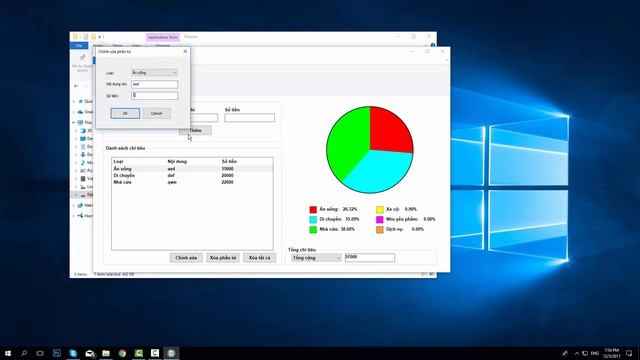Screen dimensions: 640x360
Task: Click the yellow Xe cộ legend swatch
Action: (x=380, y=209)
